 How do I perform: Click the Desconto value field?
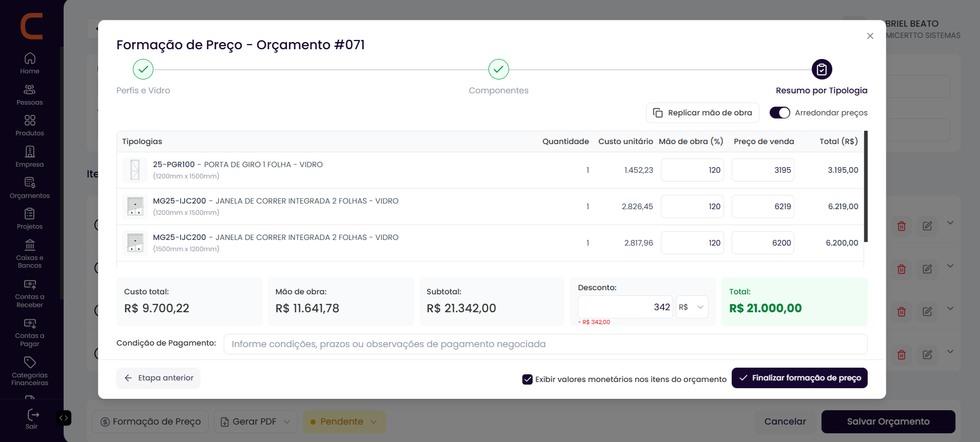point(625,307)
